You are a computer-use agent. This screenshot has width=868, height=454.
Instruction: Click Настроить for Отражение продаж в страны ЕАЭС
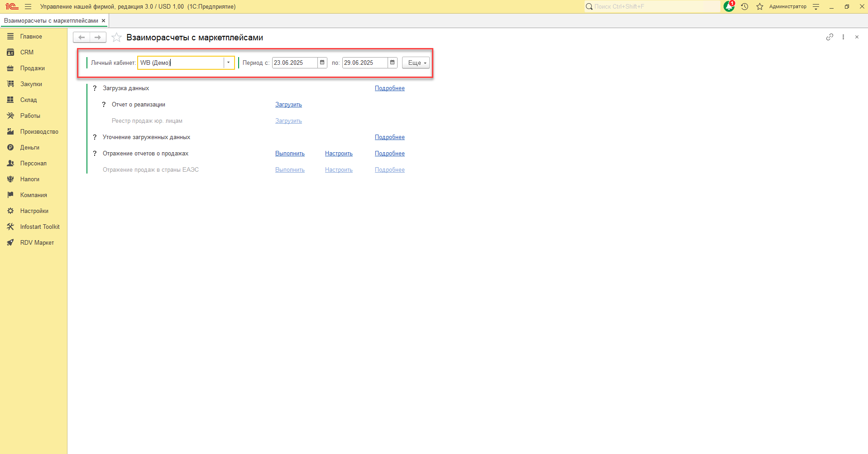click(339, 170)
